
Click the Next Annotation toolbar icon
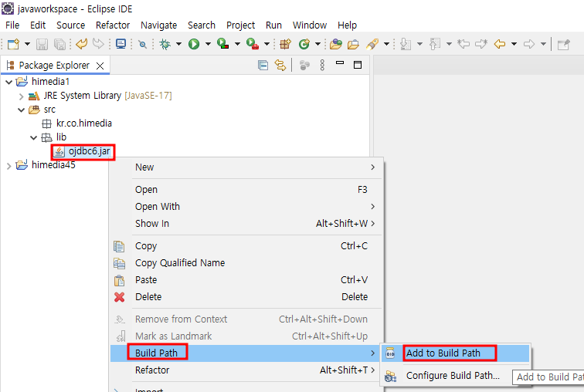(x=406, y=44)
